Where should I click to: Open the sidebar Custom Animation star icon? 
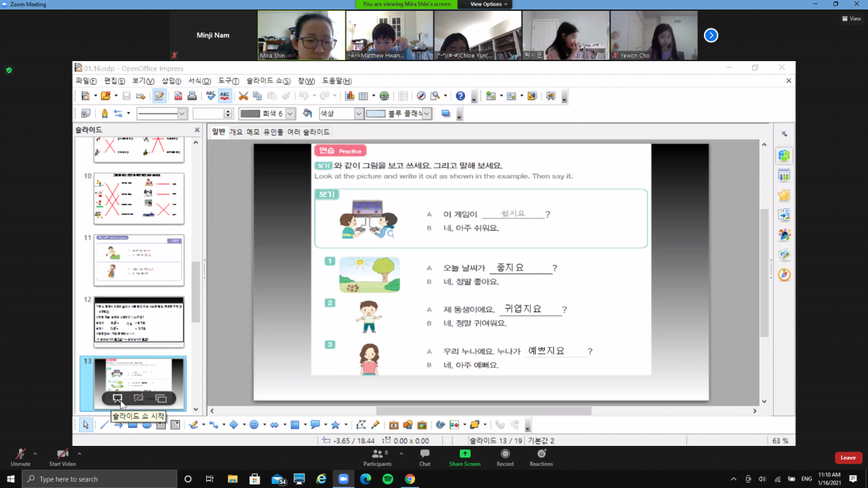click(785, 195)
